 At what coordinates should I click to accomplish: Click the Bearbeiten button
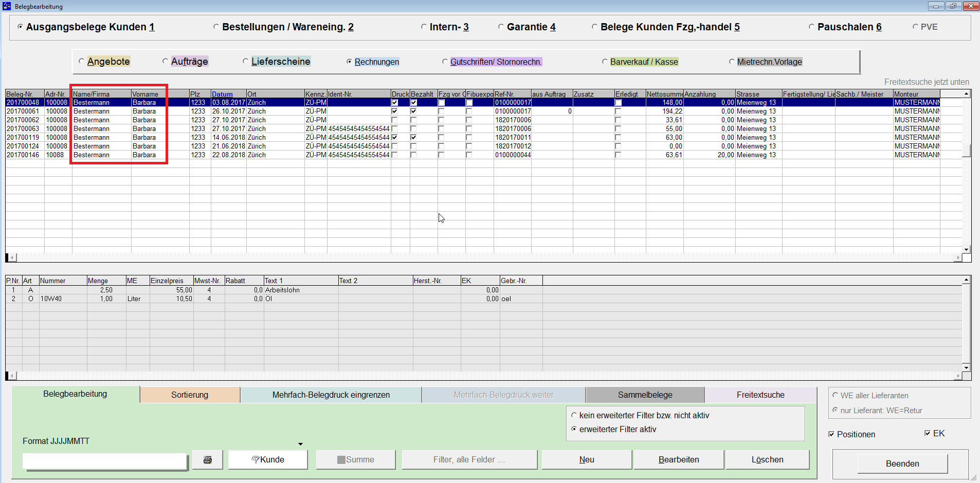click(x=679, y=460)
